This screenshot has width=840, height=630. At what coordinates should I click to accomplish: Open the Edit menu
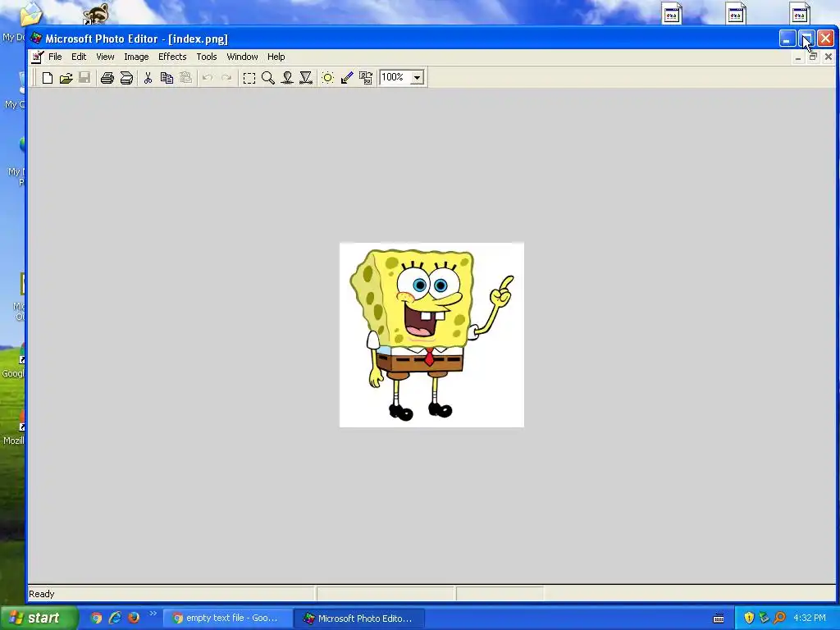(79, 57)
